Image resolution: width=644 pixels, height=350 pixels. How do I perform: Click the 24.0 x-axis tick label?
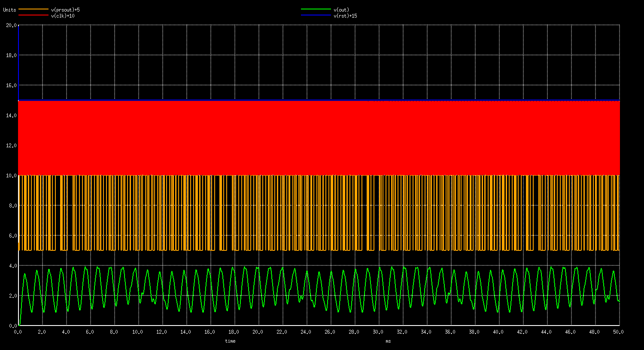(306, 332)
